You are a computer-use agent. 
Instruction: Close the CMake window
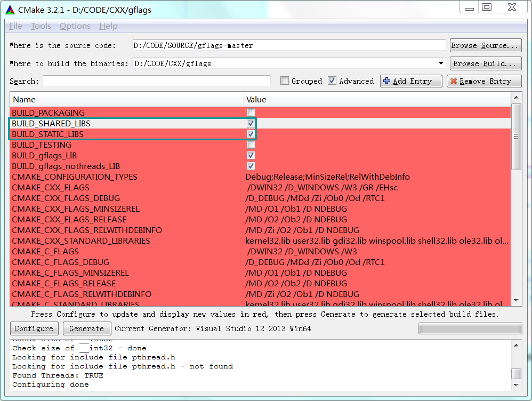point(512,7)
